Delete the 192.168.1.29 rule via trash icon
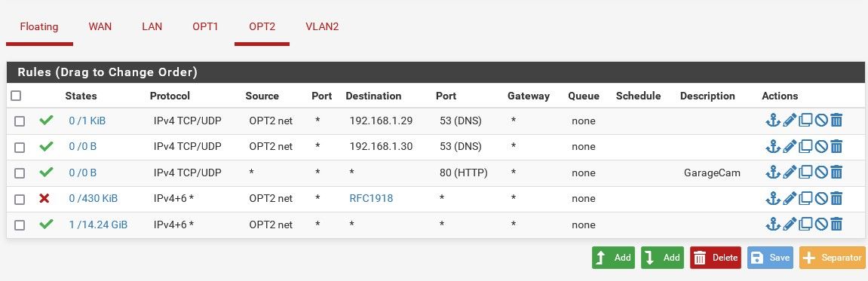 [x=836, y=120]
